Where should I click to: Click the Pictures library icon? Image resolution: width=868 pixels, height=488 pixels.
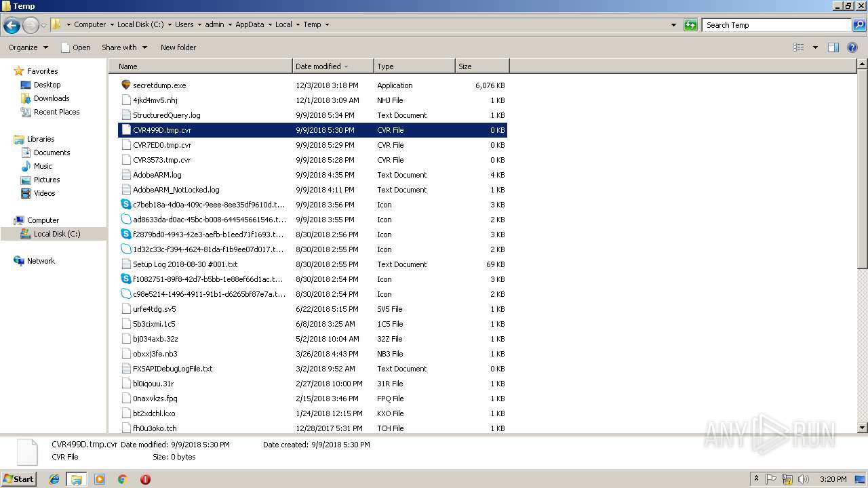[26, 180]
